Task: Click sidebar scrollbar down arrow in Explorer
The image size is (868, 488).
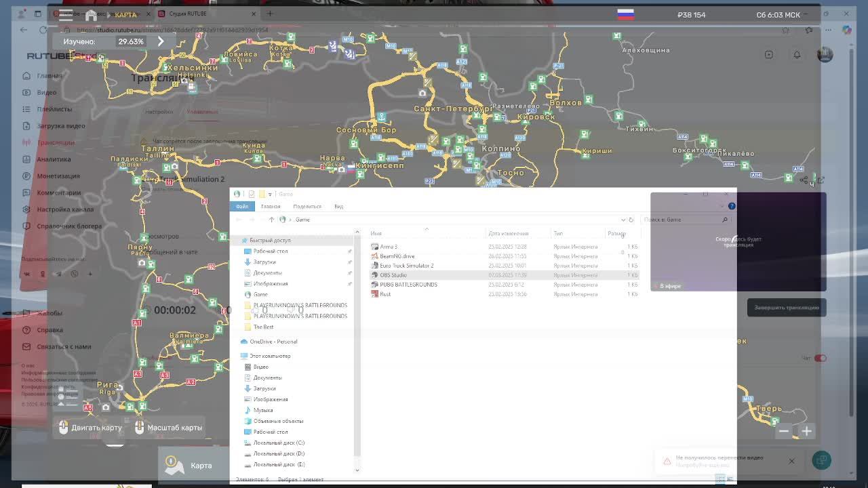Action: [x=357, y=469]
